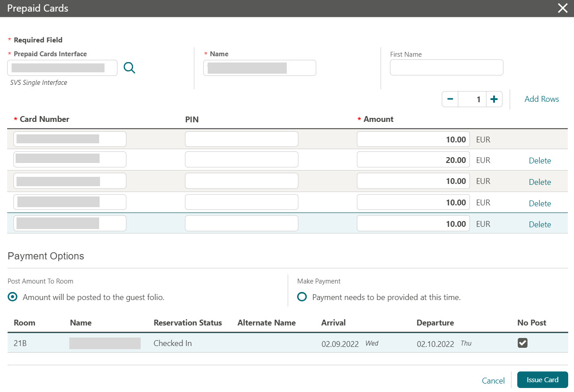The width and height of the screenshot is (574, 392).
Task: Click the Card Number field in the third row
Action: pos(70,180)
